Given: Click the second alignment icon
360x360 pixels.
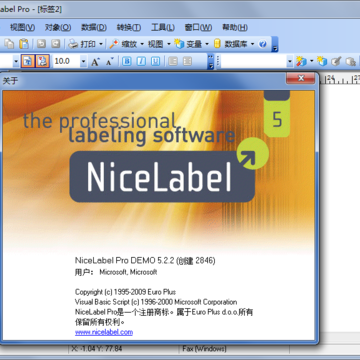Looking at the screenshot, I should [187, 61].
